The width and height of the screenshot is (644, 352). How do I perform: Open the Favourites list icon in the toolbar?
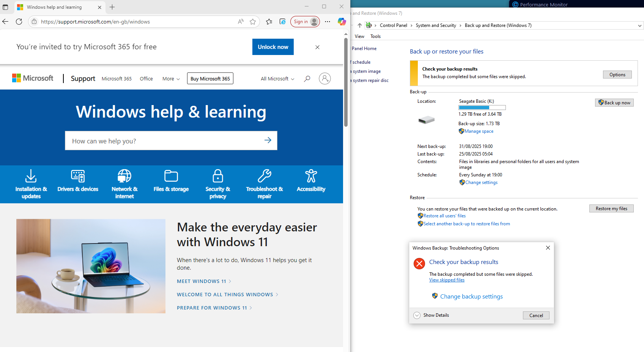(x=269, y=22)
